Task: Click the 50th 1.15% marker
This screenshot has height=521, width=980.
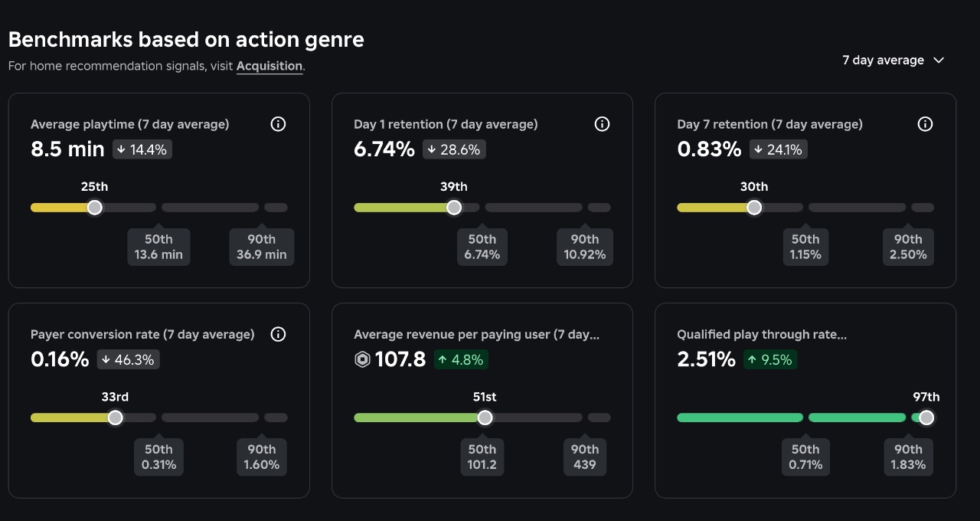Action: (805, 247)
